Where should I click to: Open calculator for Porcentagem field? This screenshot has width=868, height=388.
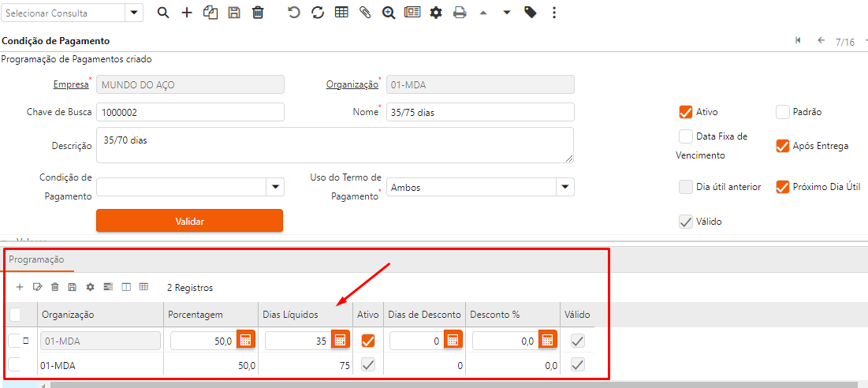[246, 341]
